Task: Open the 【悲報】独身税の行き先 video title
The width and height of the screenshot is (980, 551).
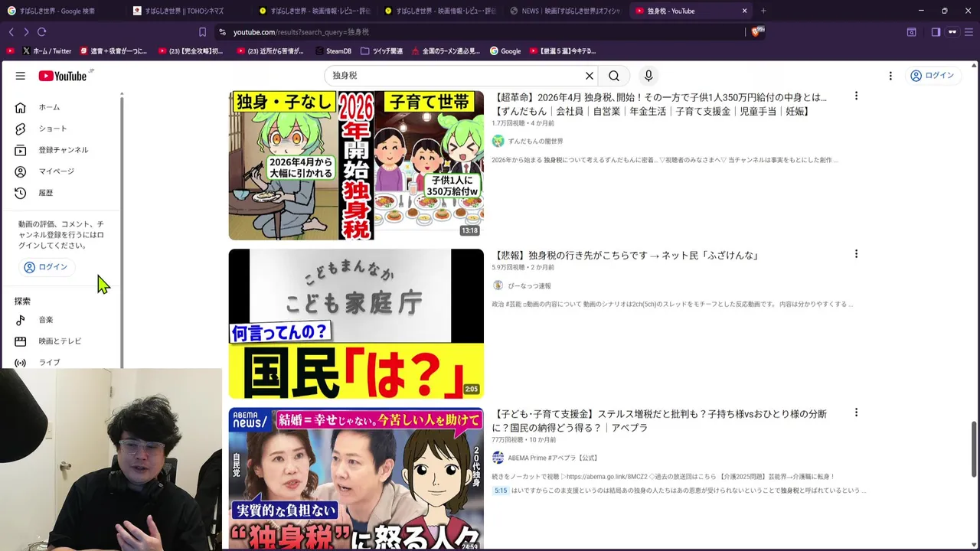Action: (x=626, y=255)
